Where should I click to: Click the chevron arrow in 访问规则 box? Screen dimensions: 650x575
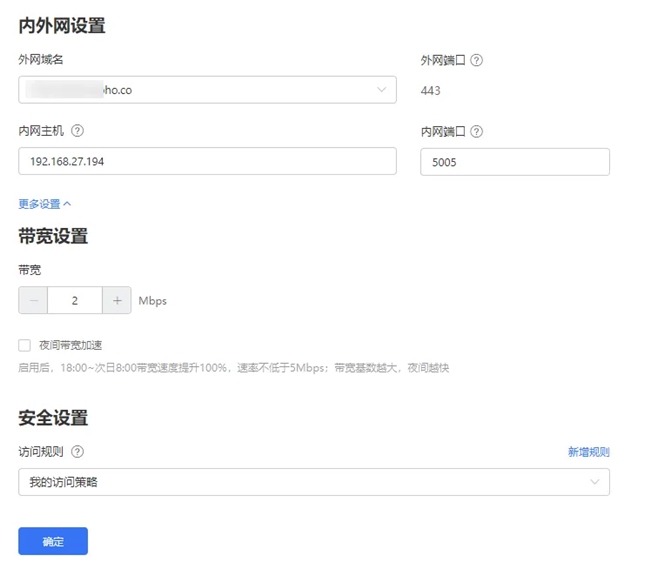(x=595, y=482)
